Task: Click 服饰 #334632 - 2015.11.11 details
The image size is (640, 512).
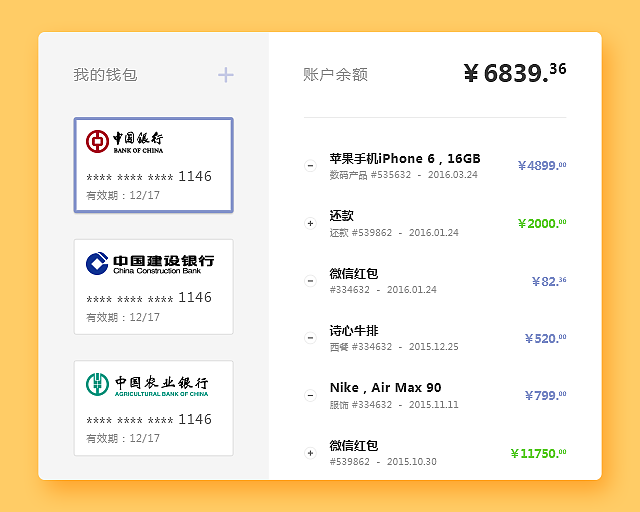Action: (394, 405)
